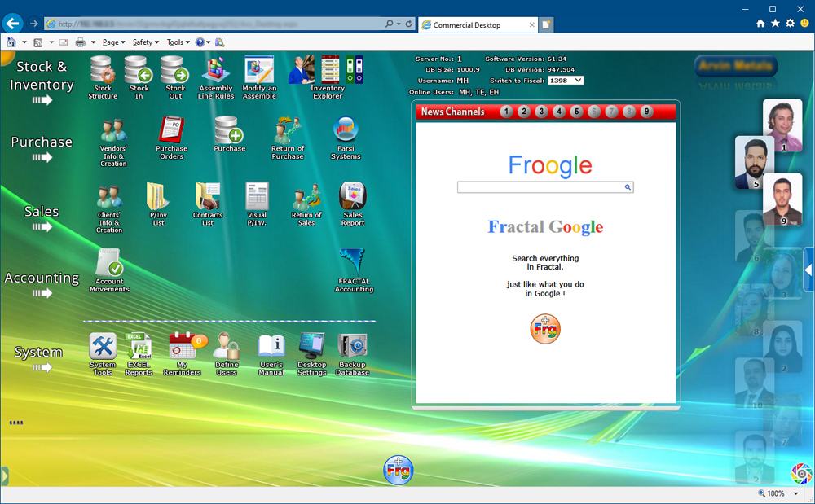The width and height of the screenshot is (815, 504).
Task: Go back with browser back arrow
Action: tap(12, 24)
